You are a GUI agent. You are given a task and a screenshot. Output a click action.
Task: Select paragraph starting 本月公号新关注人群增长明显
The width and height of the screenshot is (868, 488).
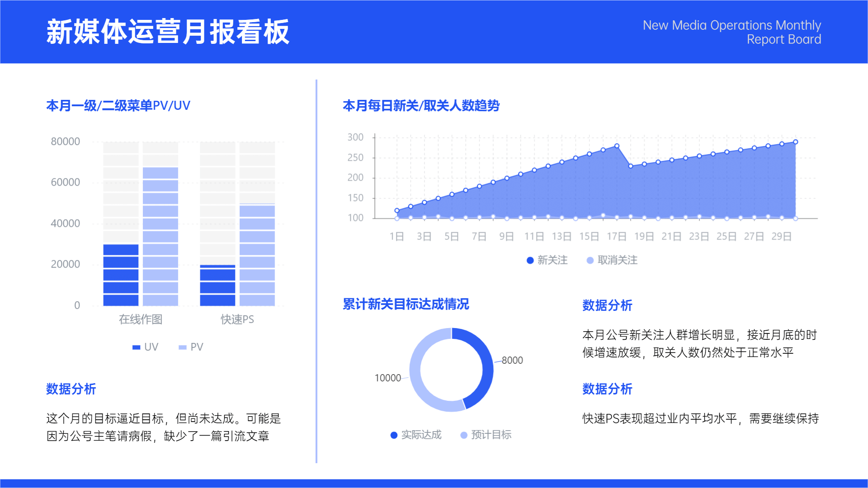coord(700,344)
